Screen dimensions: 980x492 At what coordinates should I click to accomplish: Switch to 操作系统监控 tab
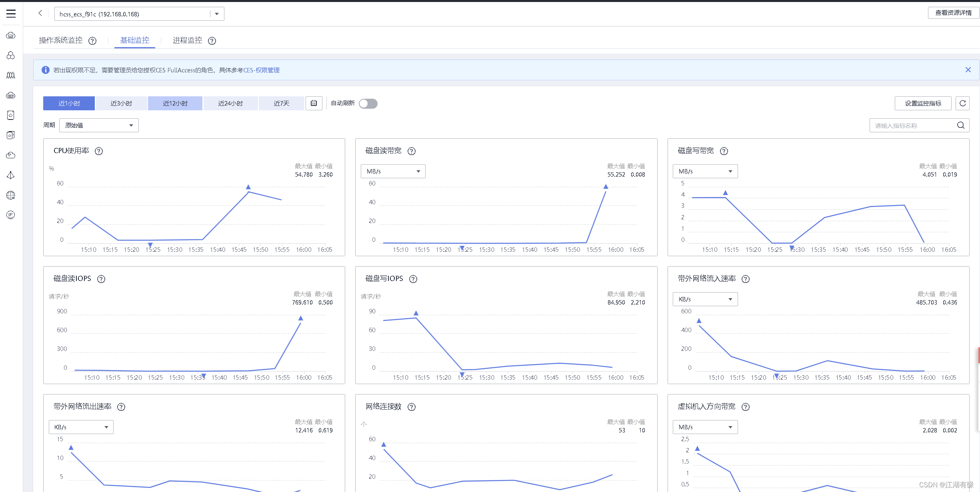(x=61, y=40)
